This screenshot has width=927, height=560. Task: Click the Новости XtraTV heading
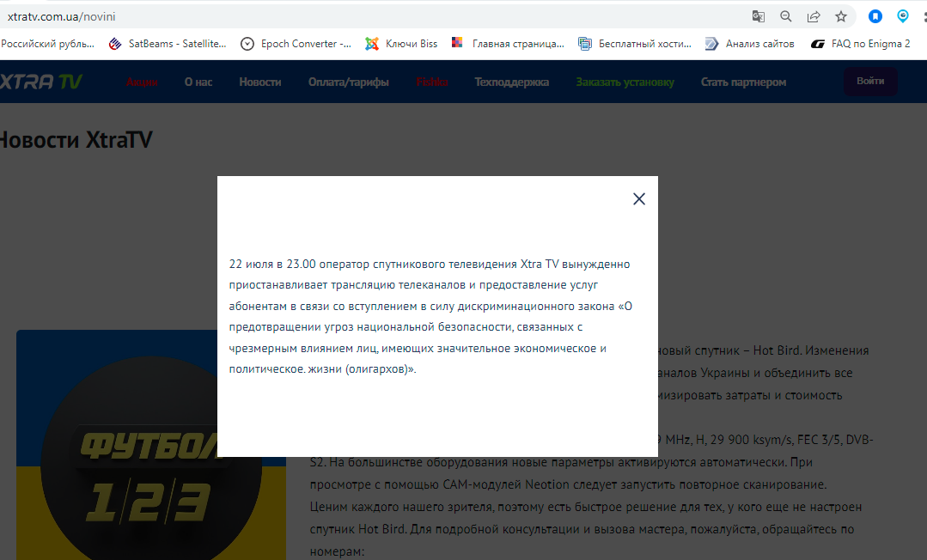pos(76,140)
